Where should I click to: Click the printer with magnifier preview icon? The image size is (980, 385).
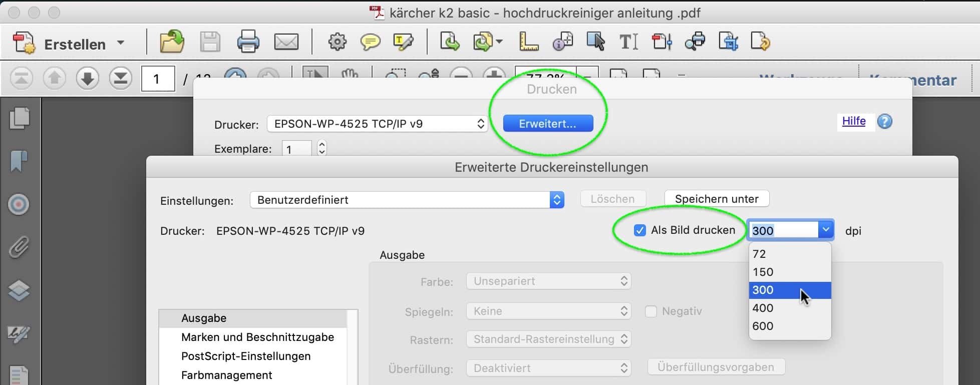click(x=695, y=42)
